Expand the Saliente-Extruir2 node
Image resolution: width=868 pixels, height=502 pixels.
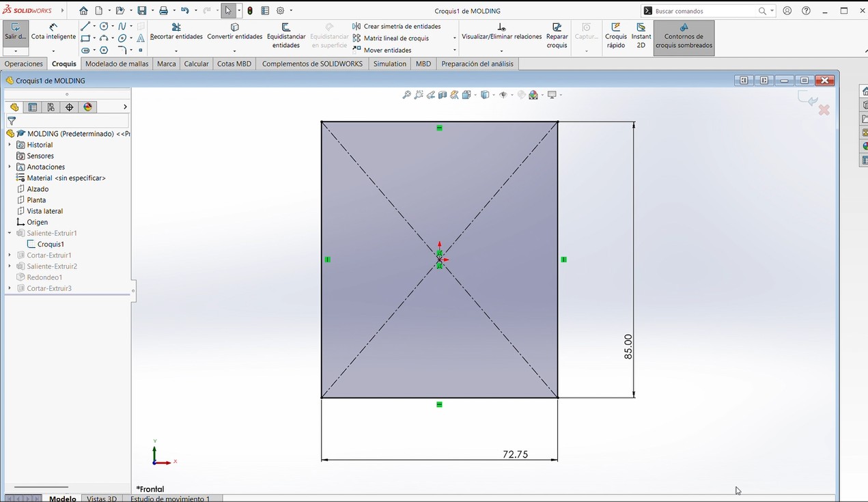pos(10,266)
